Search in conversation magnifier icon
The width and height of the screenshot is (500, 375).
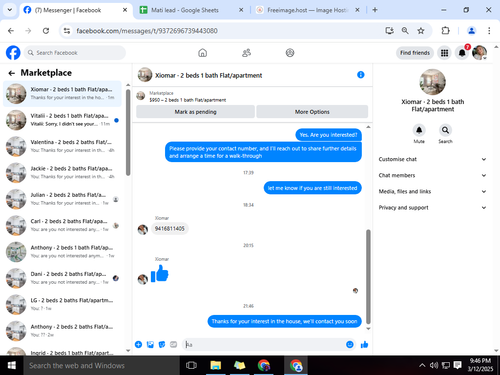tap(445, 130)
